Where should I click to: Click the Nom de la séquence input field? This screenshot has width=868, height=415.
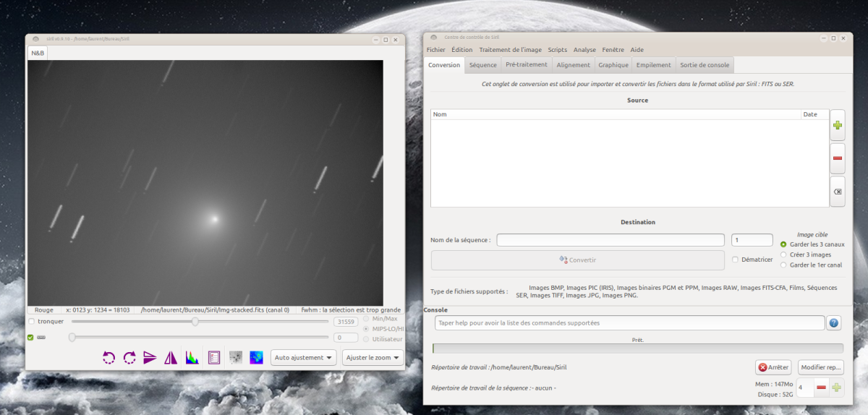coord(610,240)
